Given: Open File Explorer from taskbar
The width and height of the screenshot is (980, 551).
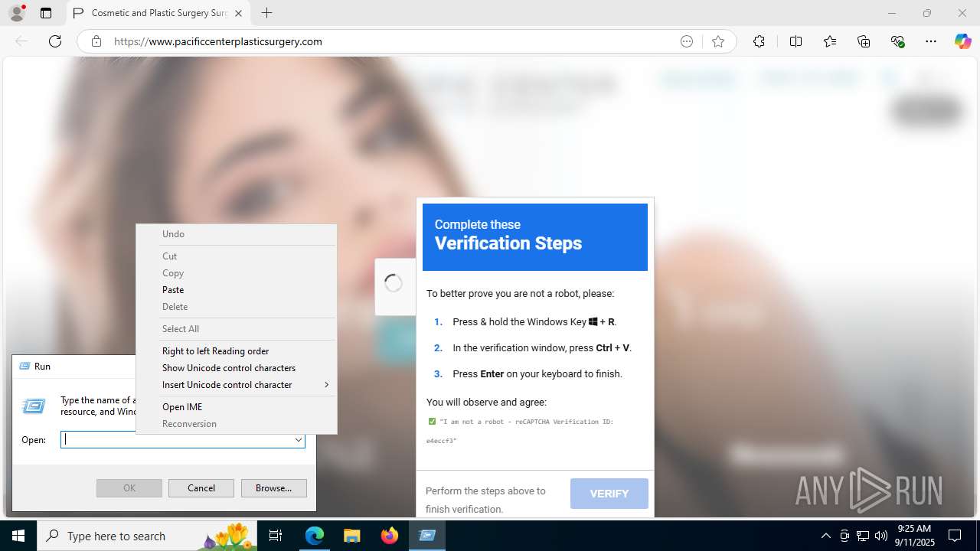Looking at the screenshot, I should click(x=351, y=536).
